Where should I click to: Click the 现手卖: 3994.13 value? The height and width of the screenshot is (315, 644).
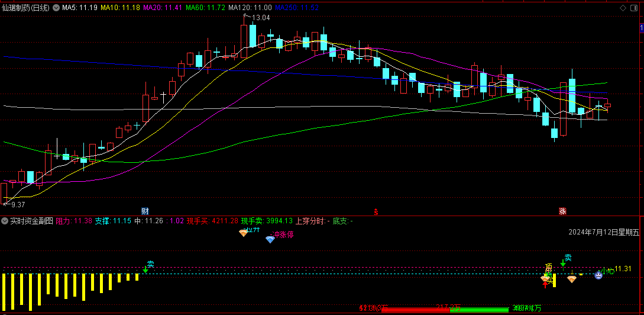point(267,221)
